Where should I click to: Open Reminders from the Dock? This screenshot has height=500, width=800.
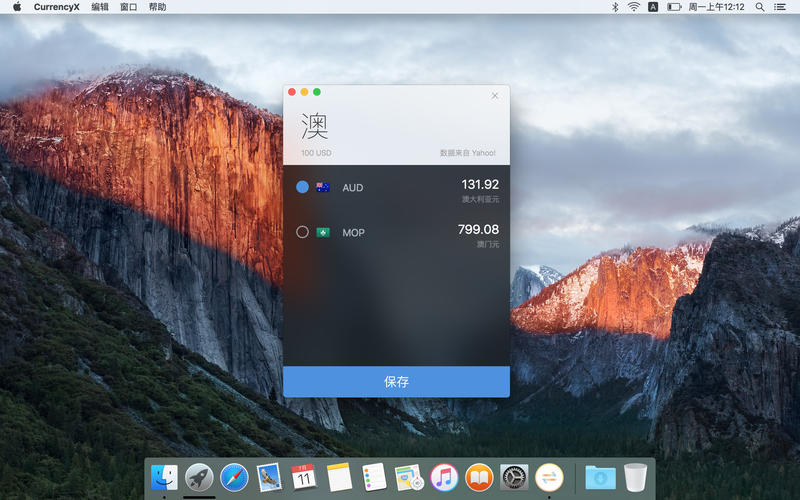(374, 478)
